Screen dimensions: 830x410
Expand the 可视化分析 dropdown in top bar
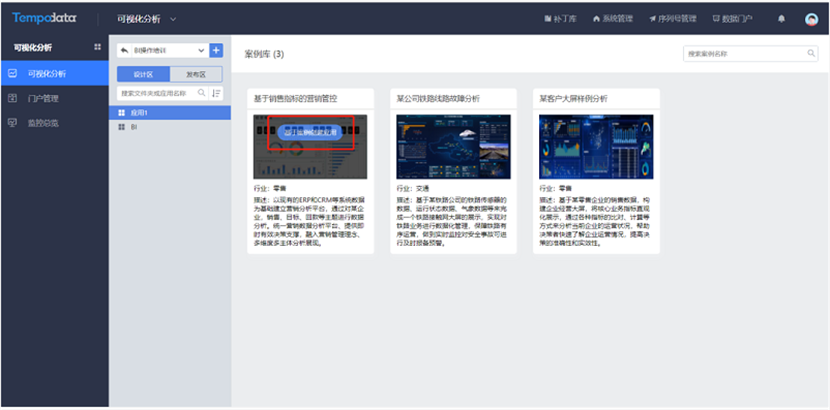173,19
